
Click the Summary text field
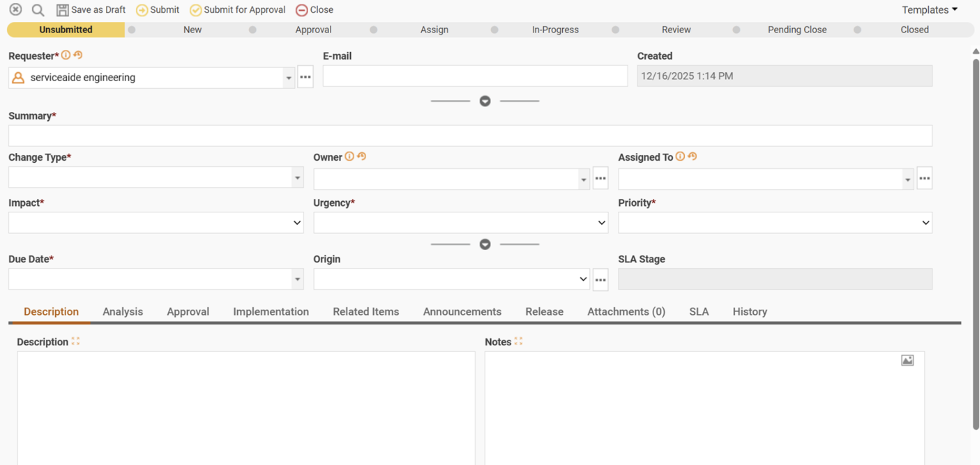(x=470, y=136)
